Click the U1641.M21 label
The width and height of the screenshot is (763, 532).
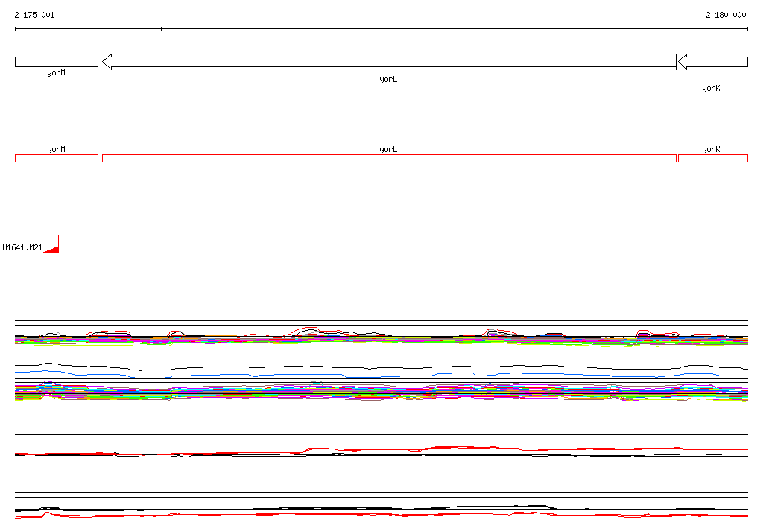click(22, 248)
